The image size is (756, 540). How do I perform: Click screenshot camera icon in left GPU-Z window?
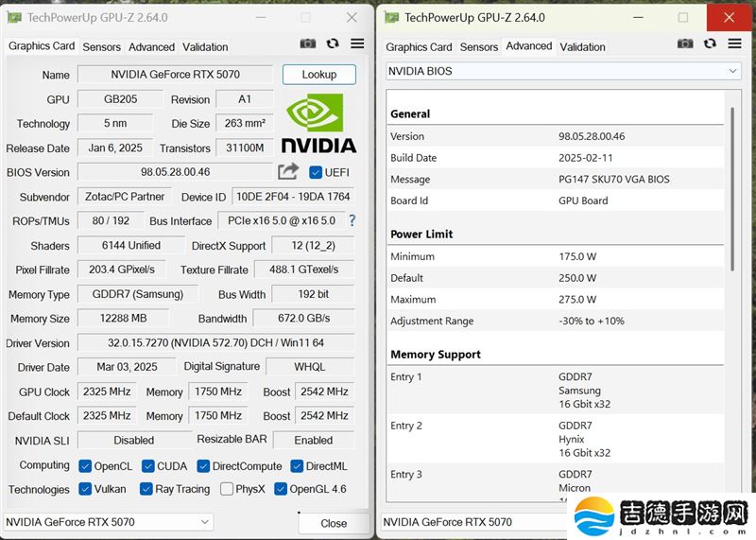[308, 44]
